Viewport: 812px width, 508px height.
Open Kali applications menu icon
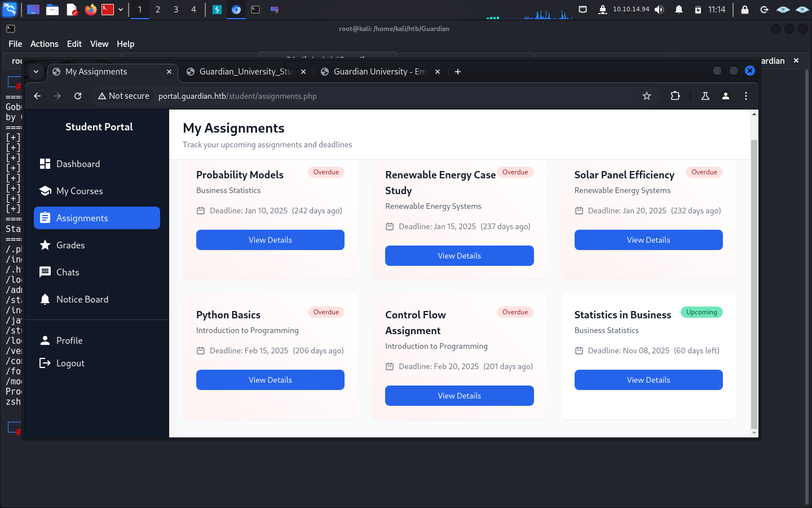[10, 10]
